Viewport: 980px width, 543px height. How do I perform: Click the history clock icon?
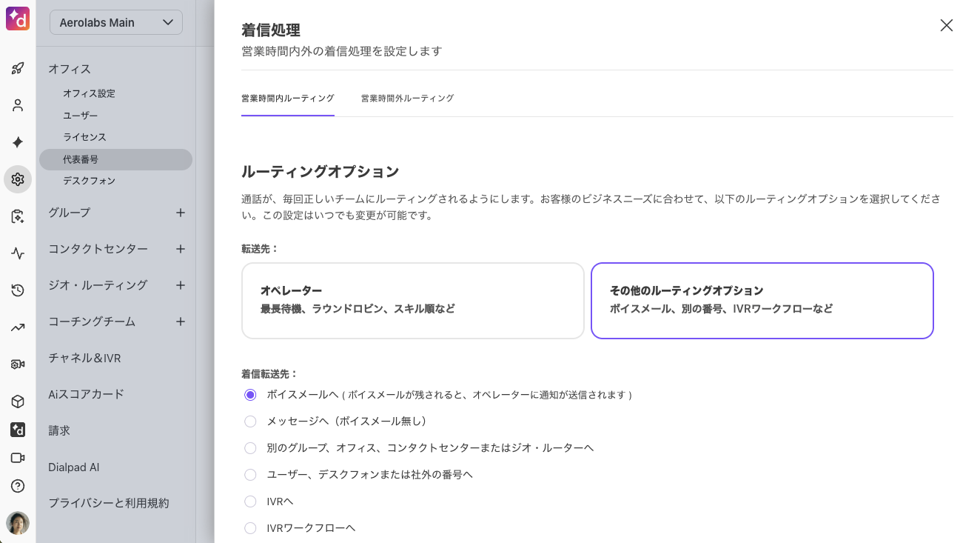pyautogui.click(x=18, y=290)
